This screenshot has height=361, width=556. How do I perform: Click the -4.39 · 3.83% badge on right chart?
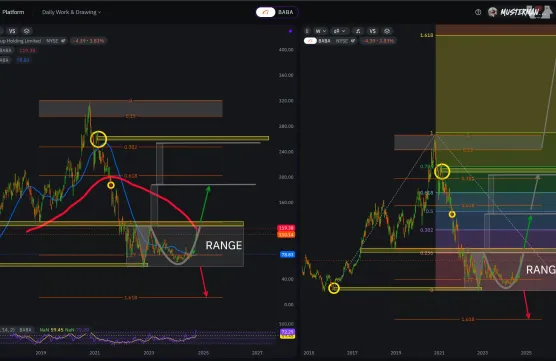pos(378,41)
